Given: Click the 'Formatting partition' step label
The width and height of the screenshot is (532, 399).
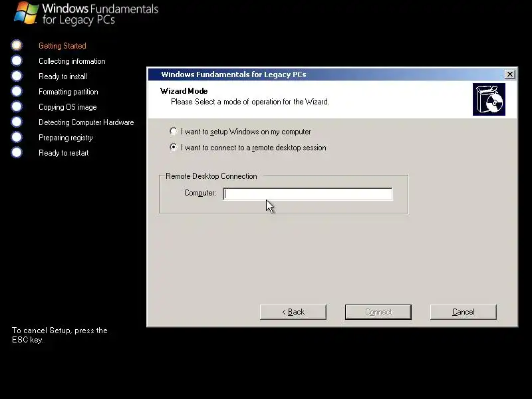Looking at the screenshot, I should point(68,92).
